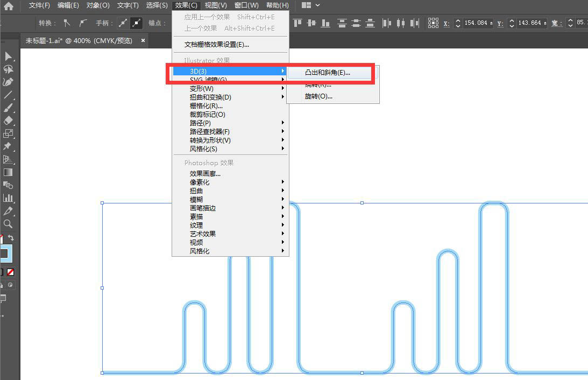Select the Lasso tool
This screenshot has width=588, height=380.
[8, 69]
